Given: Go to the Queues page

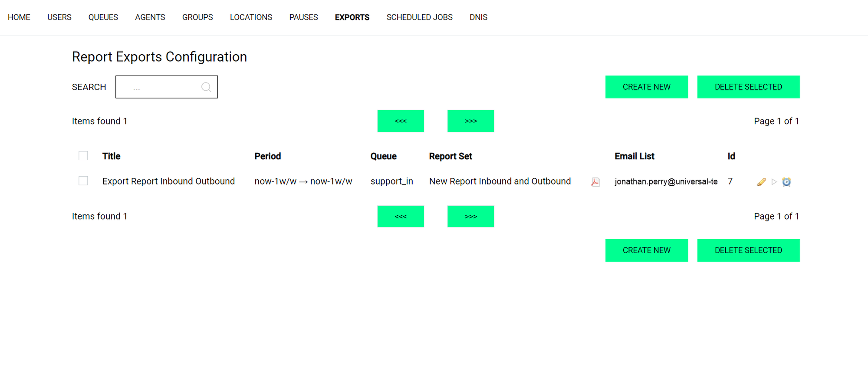Looking at the screenshot, I should click(x=103, y=17).
